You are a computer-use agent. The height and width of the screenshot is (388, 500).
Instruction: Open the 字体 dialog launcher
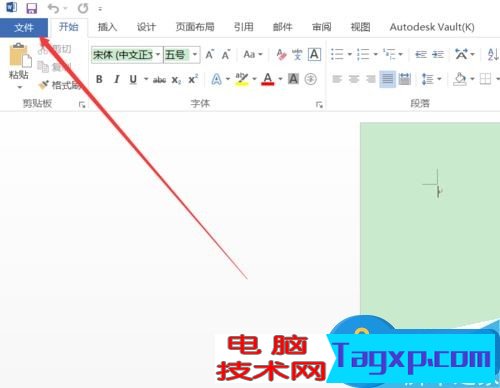pyautogui.click(x=319, y=105)
